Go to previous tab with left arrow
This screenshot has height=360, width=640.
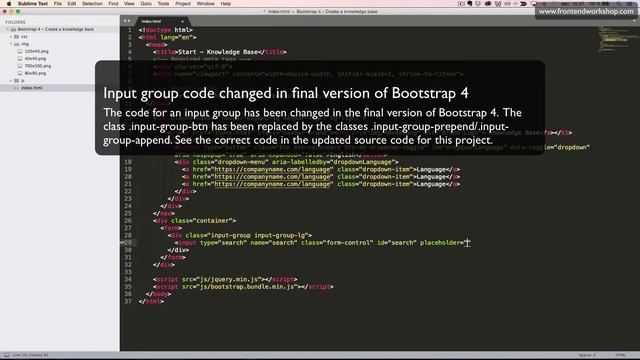tap(125, 21)
